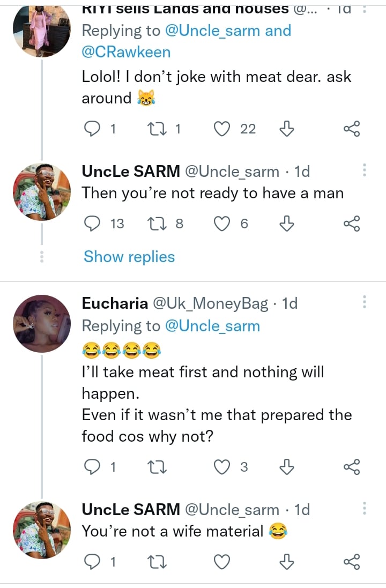Open Eucharia's profile picture
The image size is (386, 588).
point(42,323)
